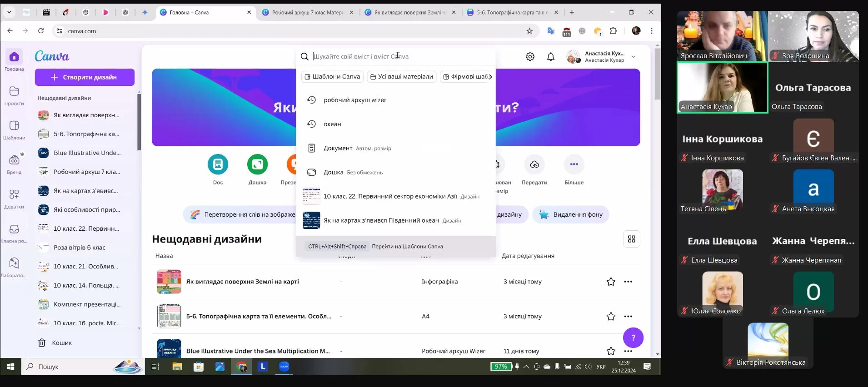868x387 pixels.
Task: Open the Класна робота sidebar icon
Action: (14, 233)
